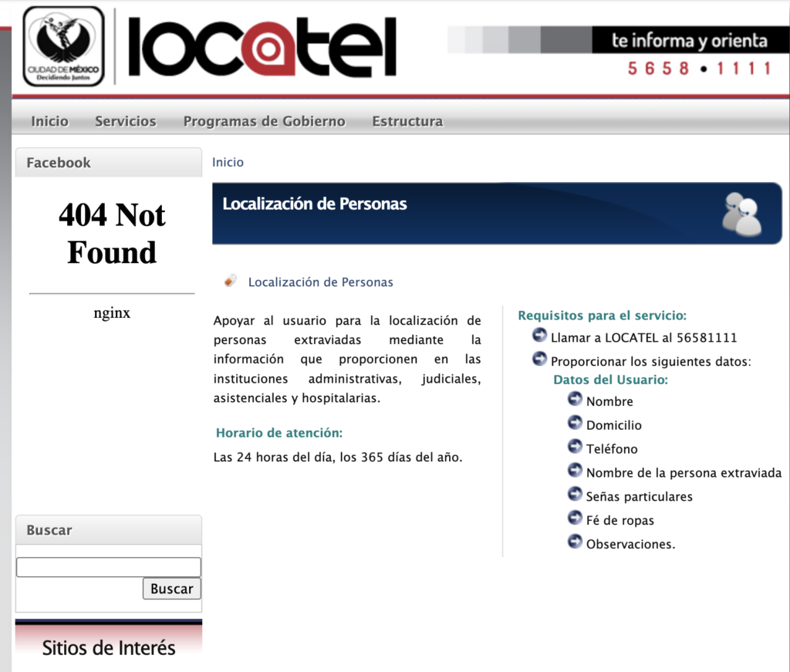Open the Inicio menu item

[49, 121]
